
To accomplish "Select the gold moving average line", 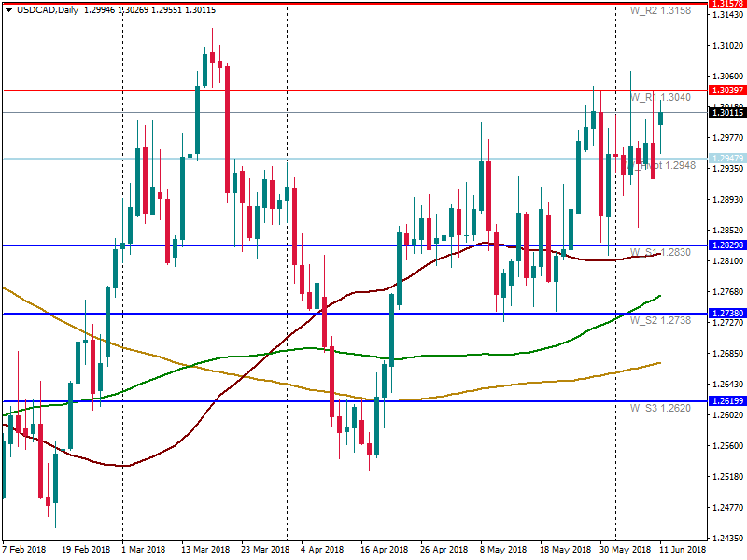I will click(523, 383).
